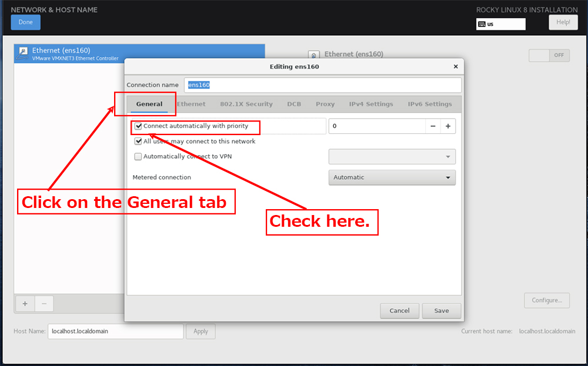This screenshot has height=366, width=588.
Task: Click the Host Name input field
Action: [x=115, y=331]
